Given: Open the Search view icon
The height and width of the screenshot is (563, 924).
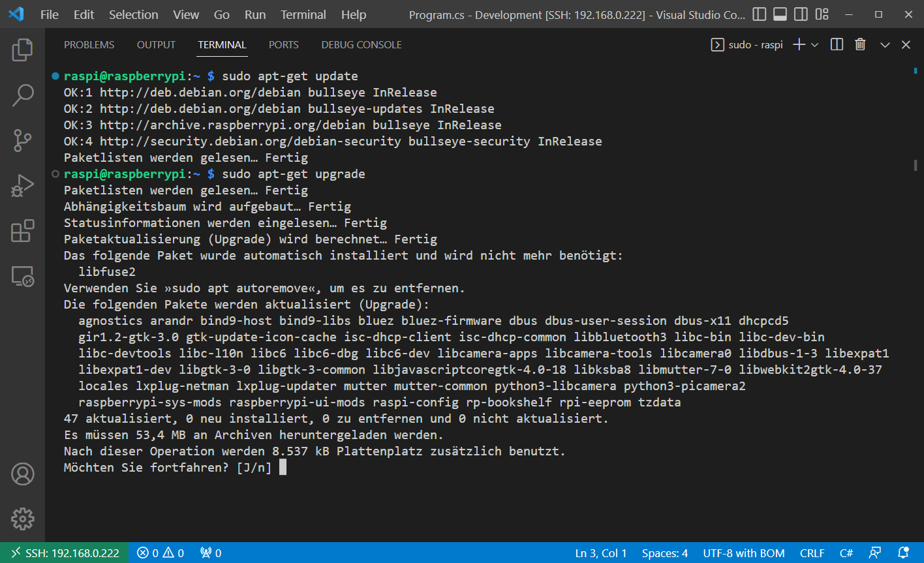Looking at the screenshot, I should (x=22, y=95).
